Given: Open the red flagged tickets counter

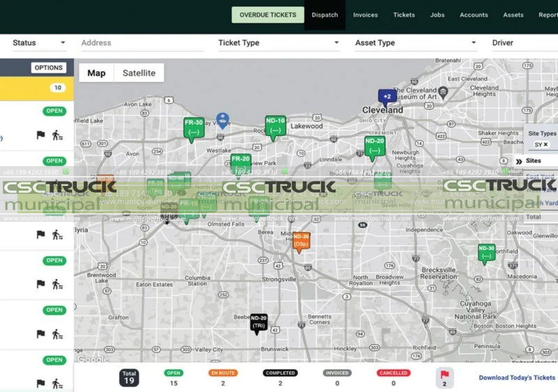Looking at the screenshot, I should (444, 377).
